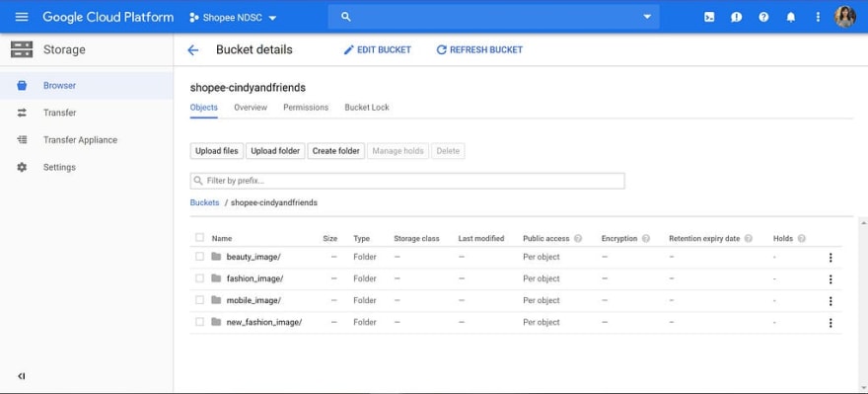Go back with the Bucket details arrow
The width and height of the screenshot is (868, 394).
pyautogui.click(x=192, y=50)
